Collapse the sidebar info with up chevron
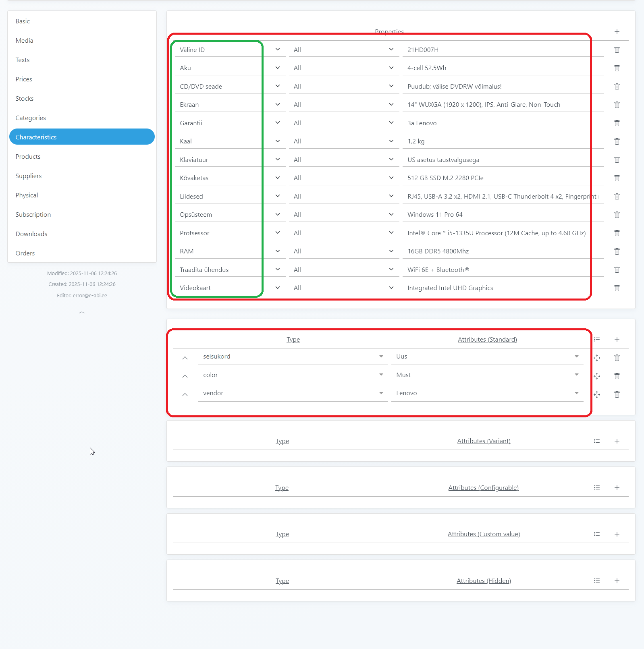Screen dimensions: 644x649 tap(82, 312)
